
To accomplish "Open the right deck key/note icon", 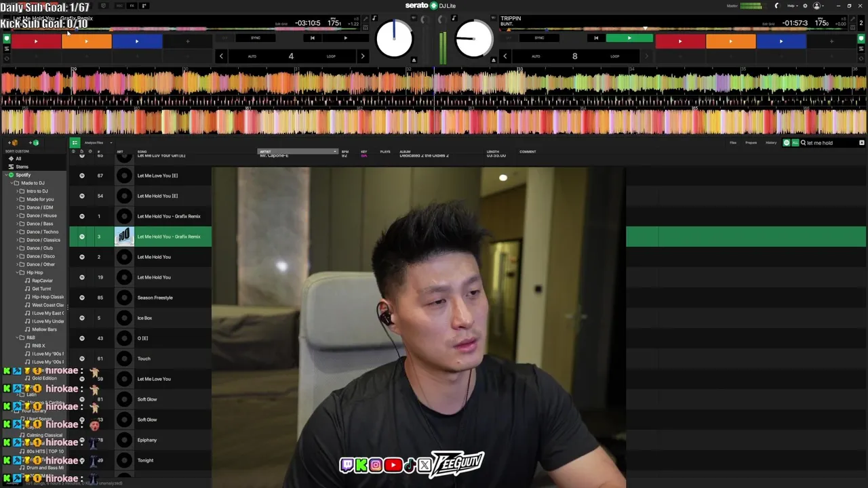I will pyautogui.click(x=454, y=18).
